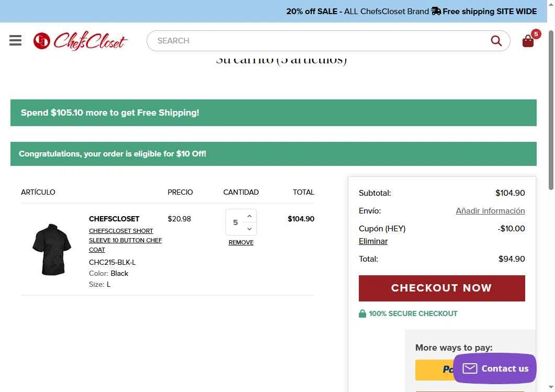The width and height of the screenshot is (555, 392).
Task: Increase quantity with the up arrow
Action: 250,216
